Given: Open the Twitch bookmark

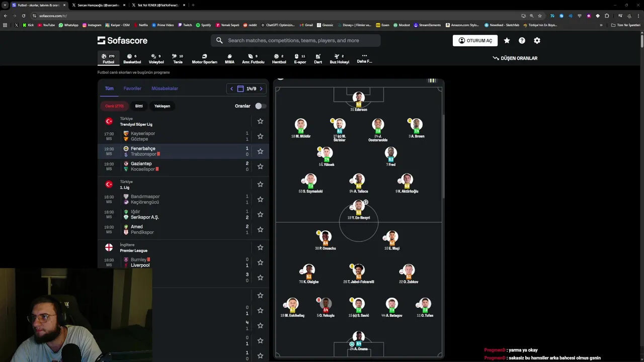Looking at the screenshot, I should (184, 25).
